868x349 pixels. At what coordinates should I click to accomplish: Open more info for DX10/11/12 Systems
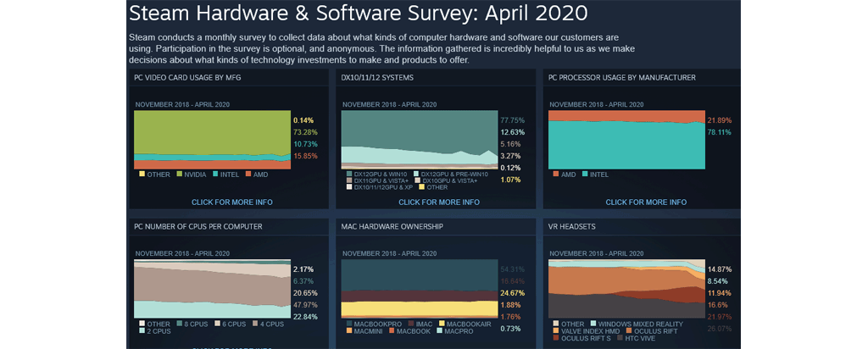point(439,202)
